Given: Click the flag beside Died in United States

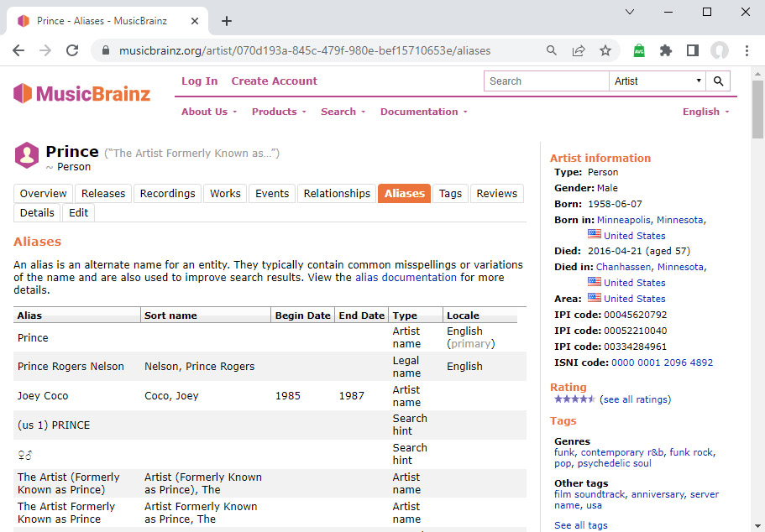Looking at the screenshot, I should [595, 281].
